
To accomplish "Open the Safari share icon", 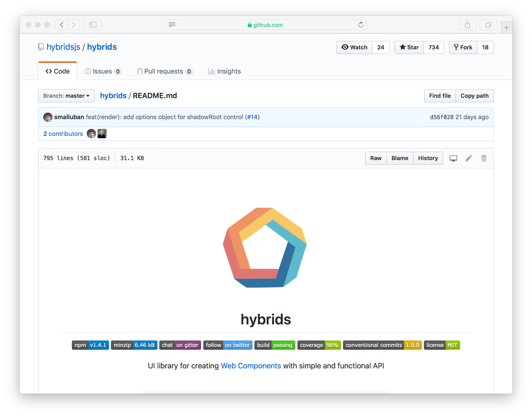I will point(468,25).
